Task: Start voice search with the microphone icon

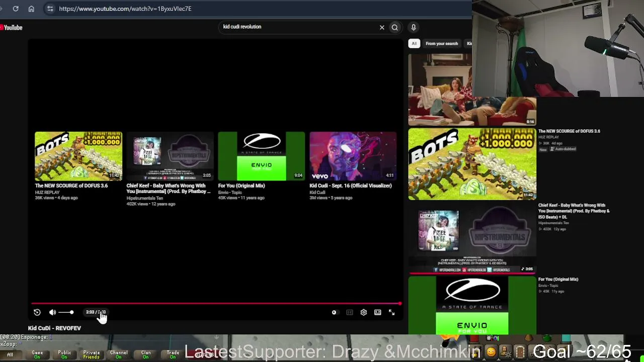Action: pyautogui.click(x=414, y=27)
